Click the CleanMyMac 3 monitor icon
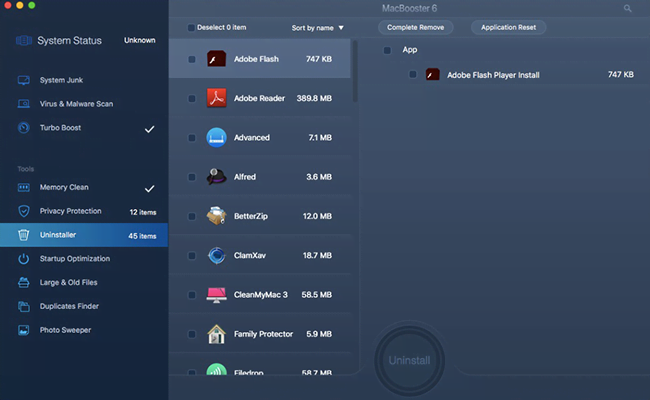 pyautogui.click(x=216, y=295)
